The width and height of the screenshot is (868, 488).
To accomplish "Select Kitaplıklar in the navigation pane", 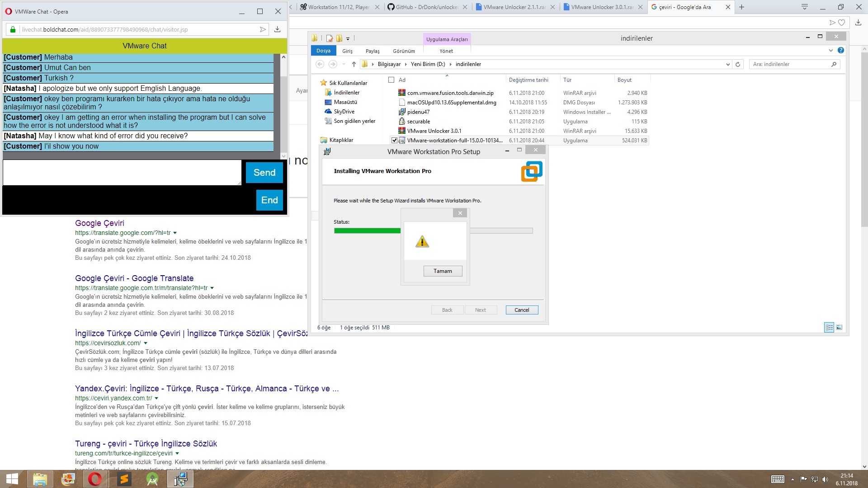I will pyautogui.click(x=341, y=140).
